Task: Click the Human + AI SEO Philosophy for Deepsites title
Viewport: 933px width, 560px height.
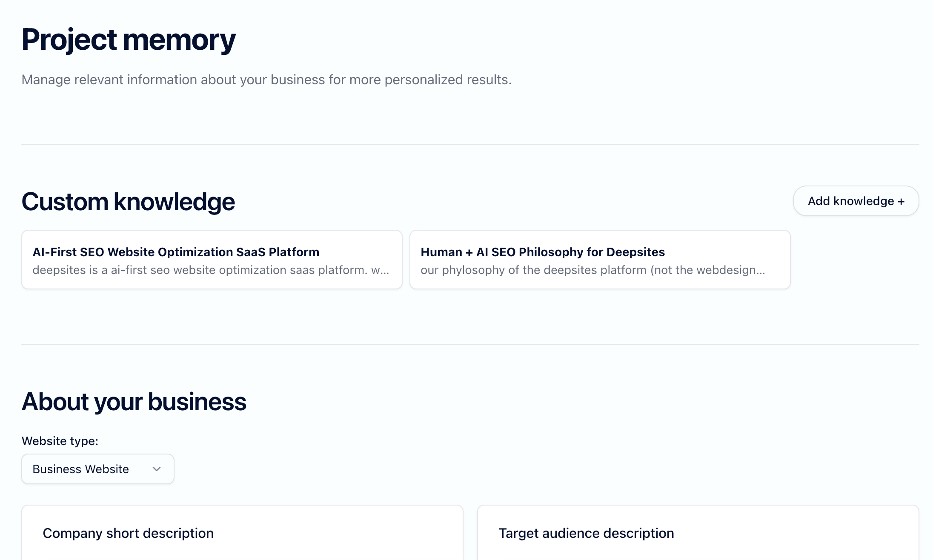Action: coord(543,252)
